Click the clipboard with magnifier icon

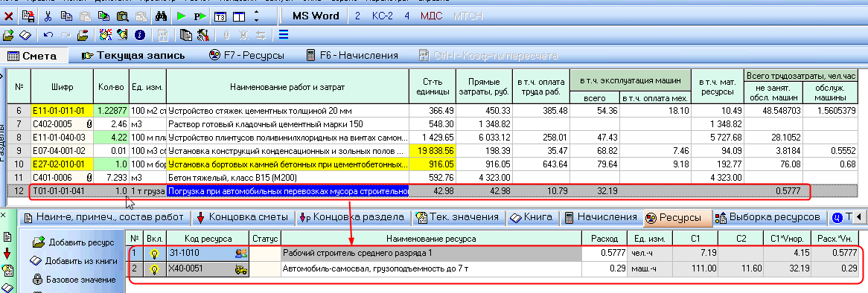click(x=122, y=16)
